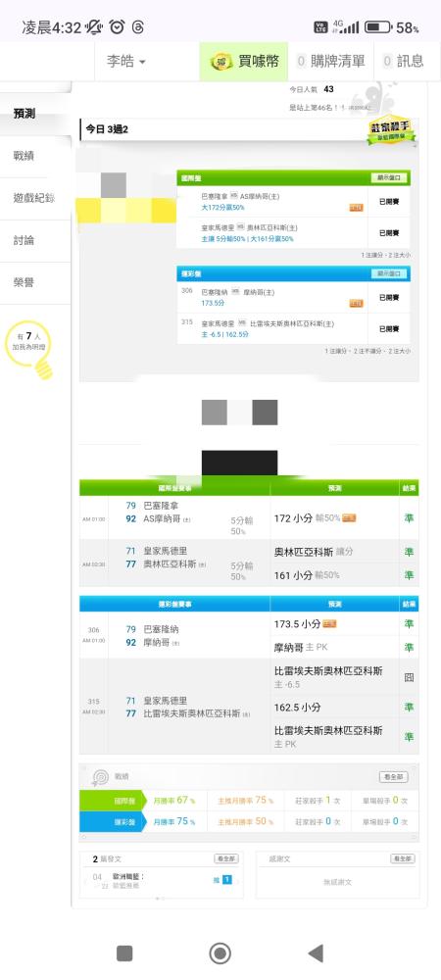Click the 今日人氣 43 counter
Viewport: 441px width, 980px height.
click(312, 90)
